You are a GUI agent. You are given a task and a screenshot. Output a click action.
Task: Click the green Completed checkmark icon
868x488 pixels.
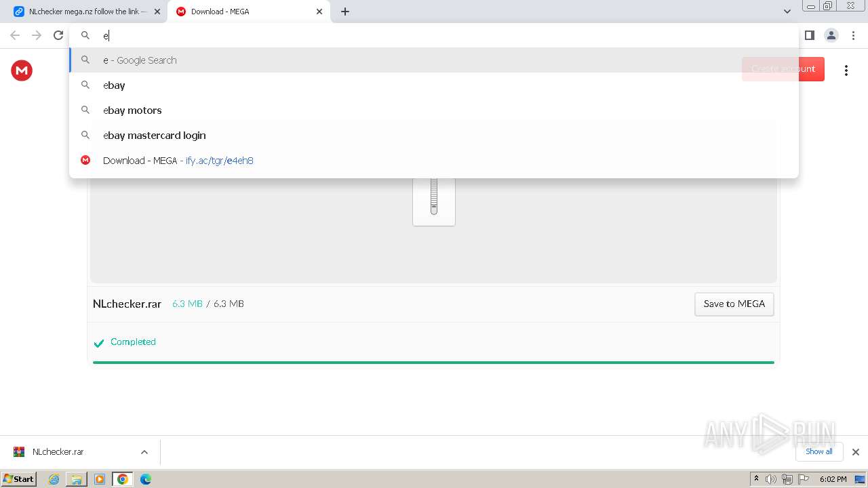[99, 343]
